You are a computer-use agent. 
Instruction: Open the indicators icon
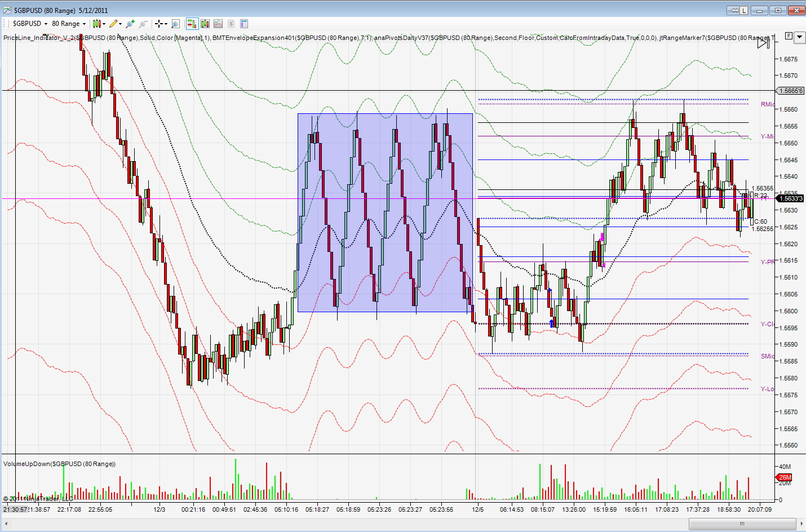[218, 24]
